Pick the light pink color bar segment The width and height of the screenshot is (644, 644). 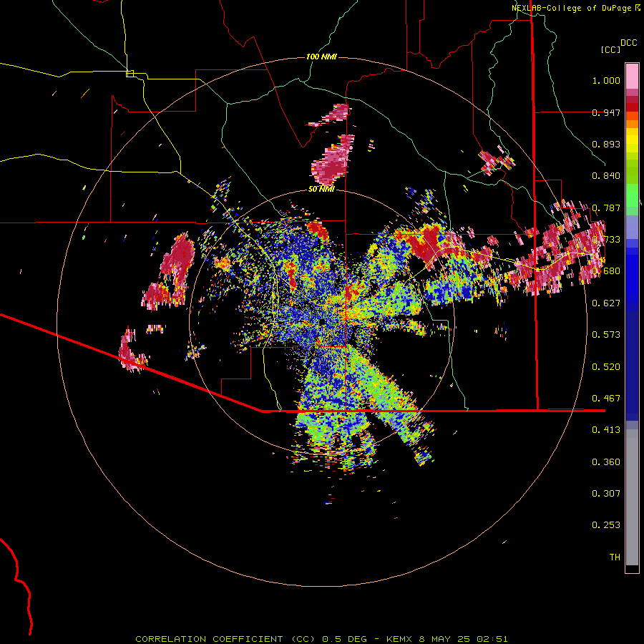(x=632, y=77)
